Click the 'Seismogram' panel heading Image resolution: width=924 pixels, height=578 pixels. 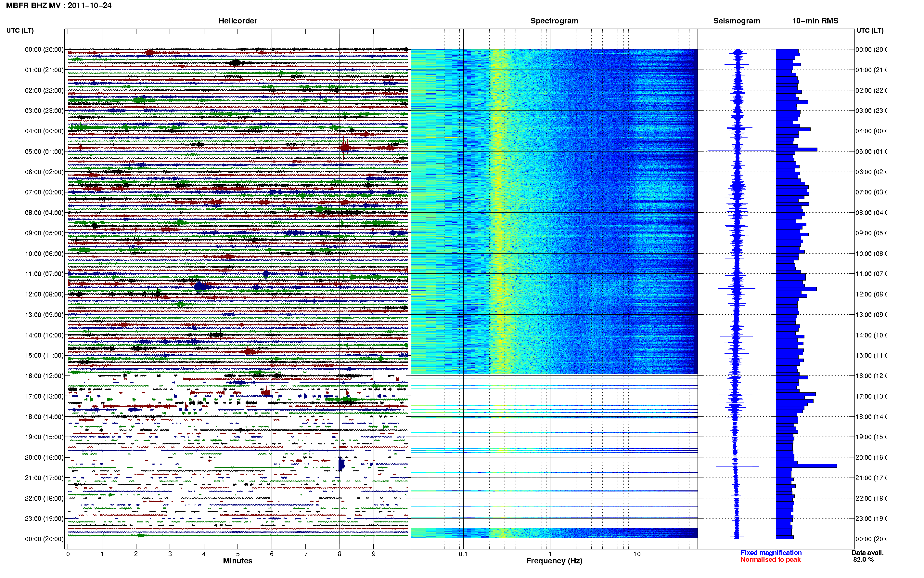point(737,21)
